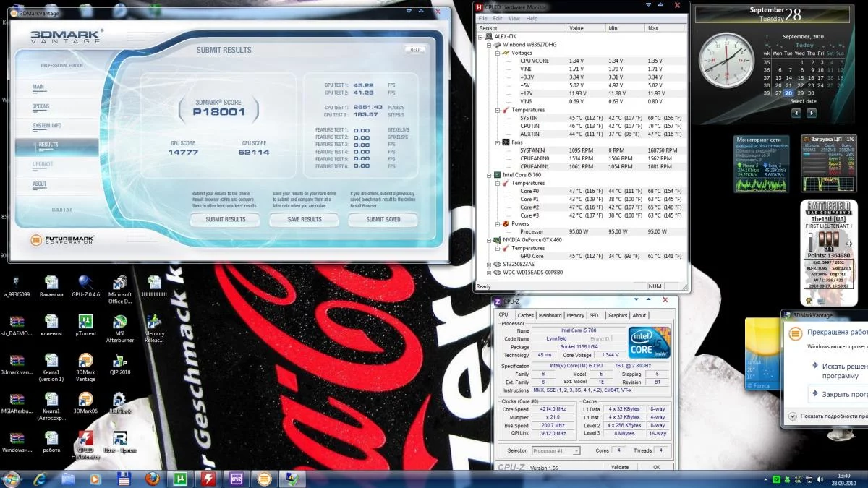868x488 pixels.
Task: Open SYSTEM INFO in 3DMark Vantage
Action: click(x=47, y=126)
